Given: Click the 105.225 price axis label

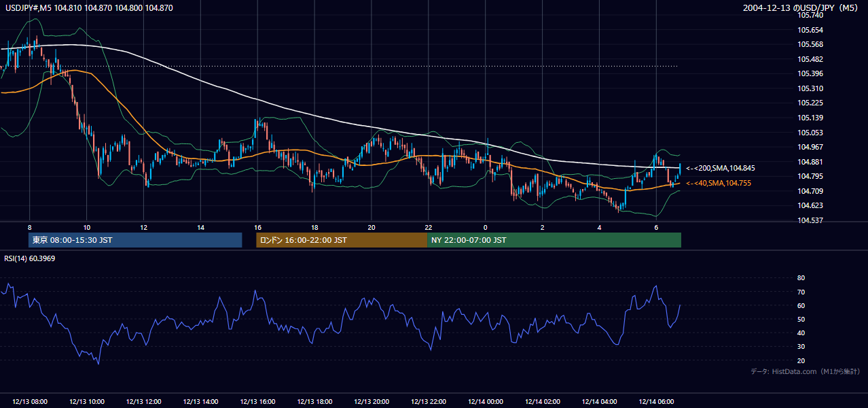Looking at the screenshot, I should 810,103.
